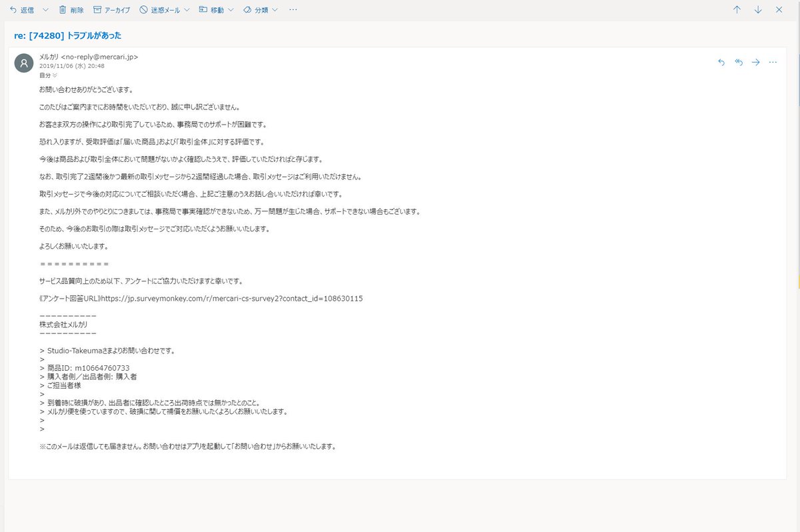The image size is (800, 532).
Task: Click the line starting お客さま双方の操作により取引完了
Action: click(153, 124)
